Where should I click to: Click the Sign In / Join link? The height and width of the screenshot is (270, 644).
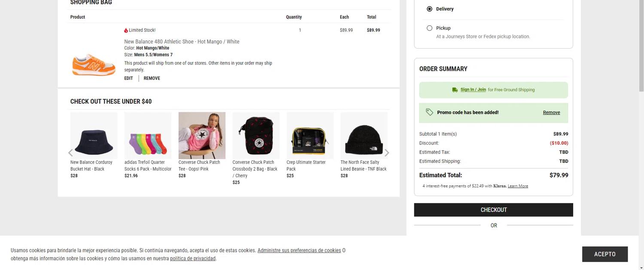tap(473, 90)
